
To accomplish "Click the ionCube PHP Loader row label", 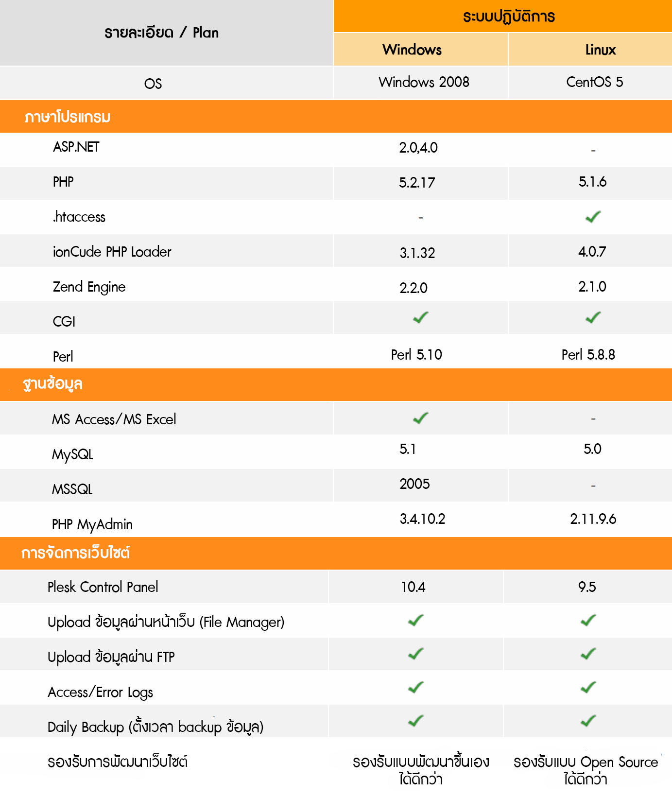I will (x=112, y=252).
